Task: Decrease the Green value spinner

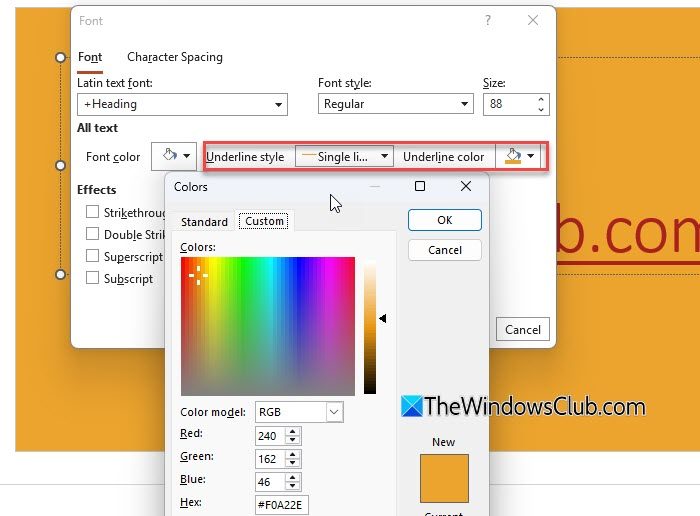Action: 292,463
